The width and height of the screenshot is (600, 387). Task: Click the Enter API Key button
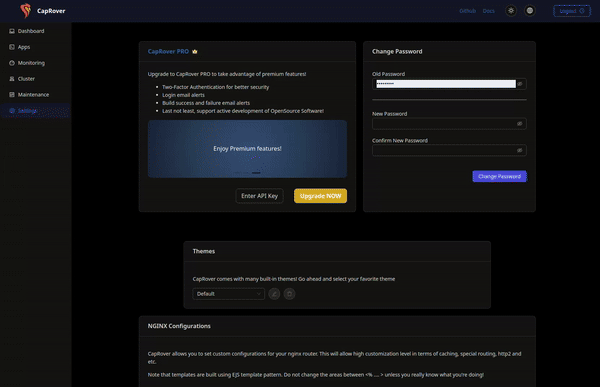[x=259, y=196]
